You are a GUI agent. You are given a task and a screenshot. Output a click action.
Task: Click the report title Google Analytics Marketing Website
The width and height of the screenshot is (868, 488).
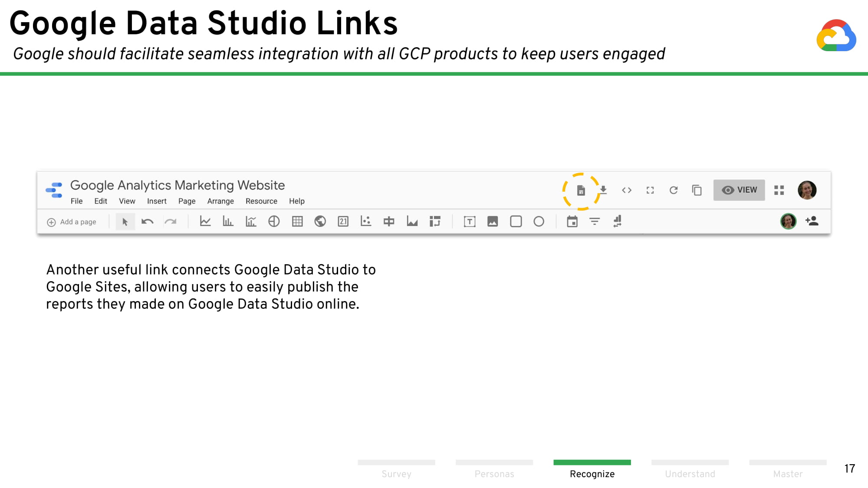(178, 185)
